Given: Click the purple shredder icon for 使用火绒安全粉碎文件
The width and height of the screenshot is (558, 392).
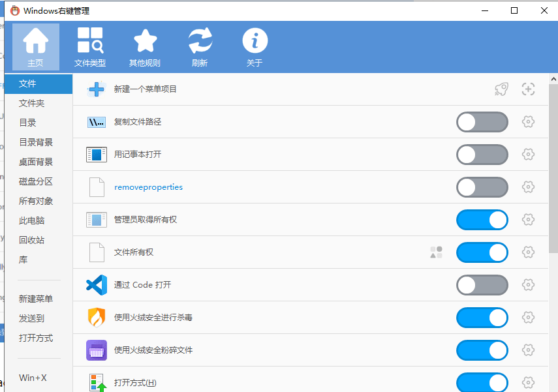Looking at the screenshot, I should pos(96,350).
